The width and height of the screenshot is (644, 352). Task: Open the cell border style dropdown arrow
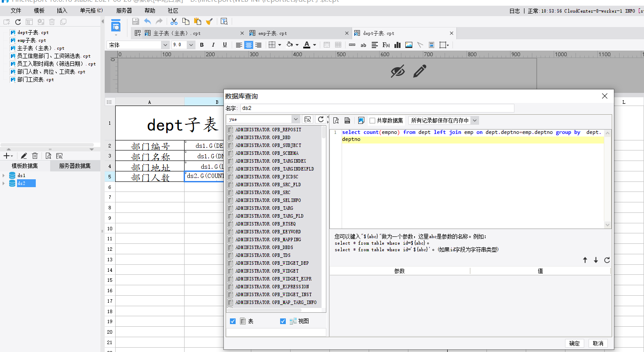click(x=280, y=45)
